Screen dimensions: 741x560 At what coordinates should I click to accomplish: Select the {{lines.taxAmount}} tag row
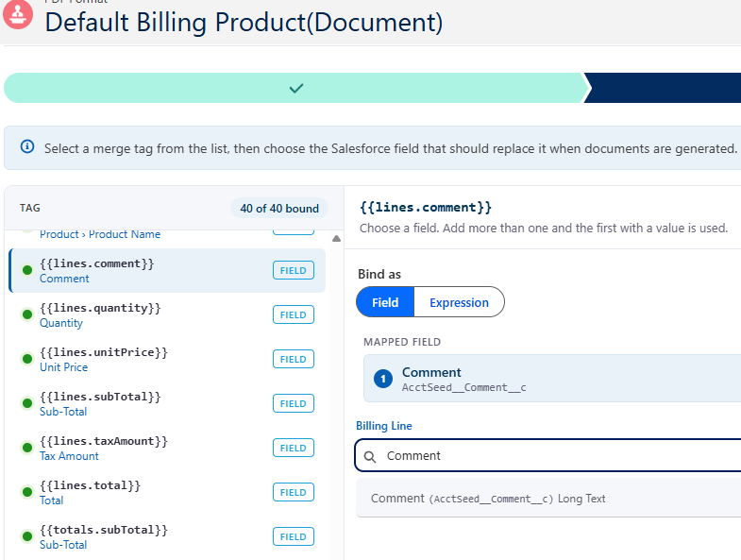coord(167,448)
